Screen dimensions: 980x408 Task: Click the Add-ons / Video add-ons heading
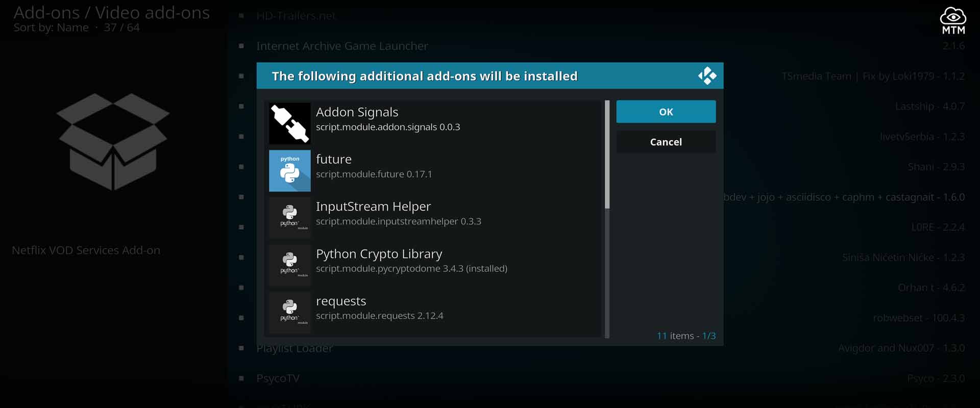tap(111, 12)
